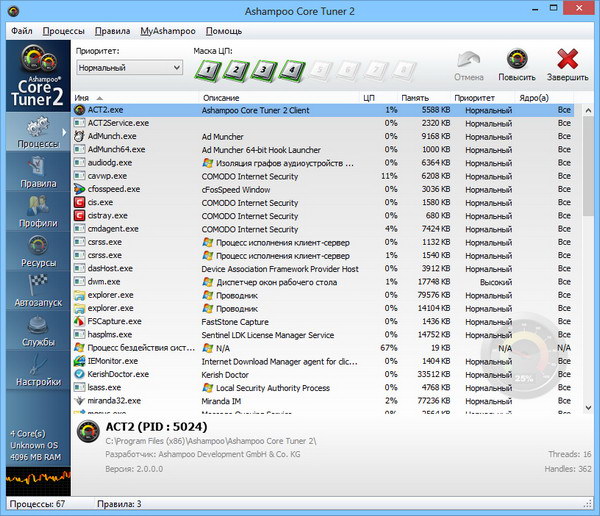Toggle CPU core 1 mask
600x516 pixels.
coord(206,69)
